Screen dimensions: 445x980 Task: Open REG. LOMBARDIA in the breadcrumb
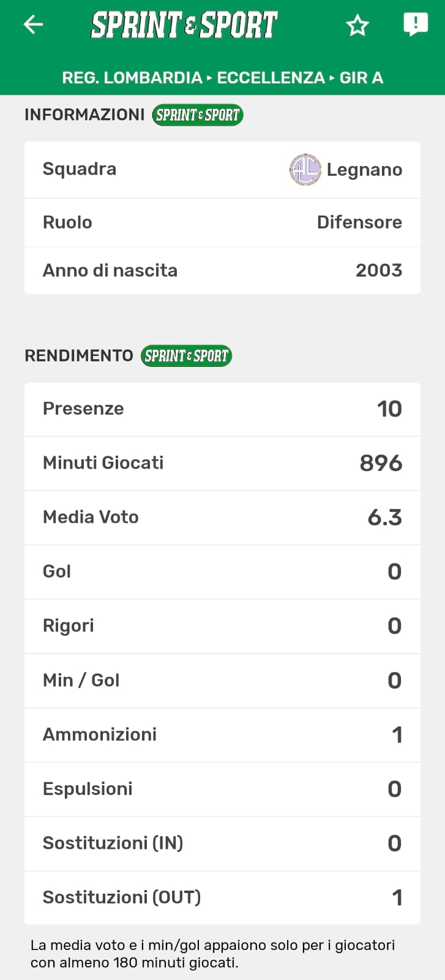(132, 78)
